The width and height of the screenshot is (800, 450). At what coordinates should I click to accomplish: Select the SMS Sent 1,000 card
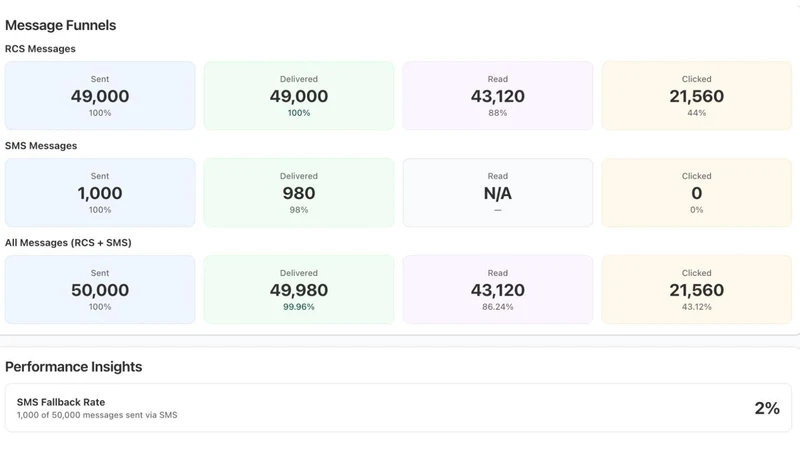[100, 193]
